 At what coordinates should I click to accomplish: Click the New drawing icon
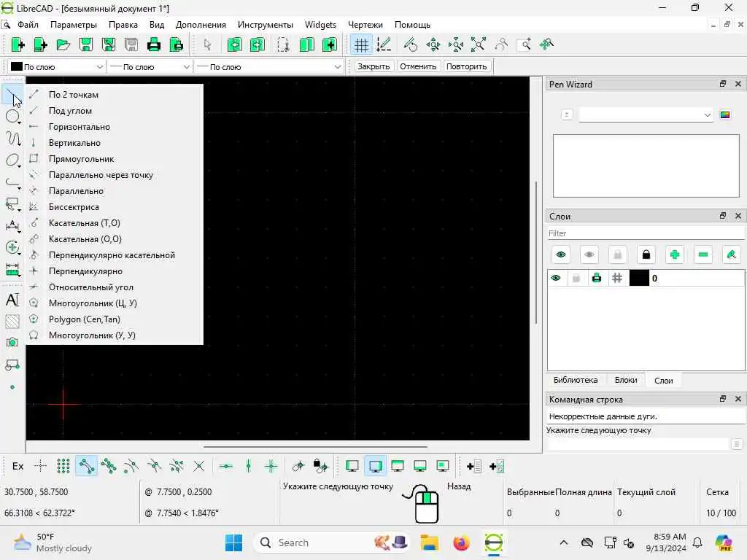point(18,44)
